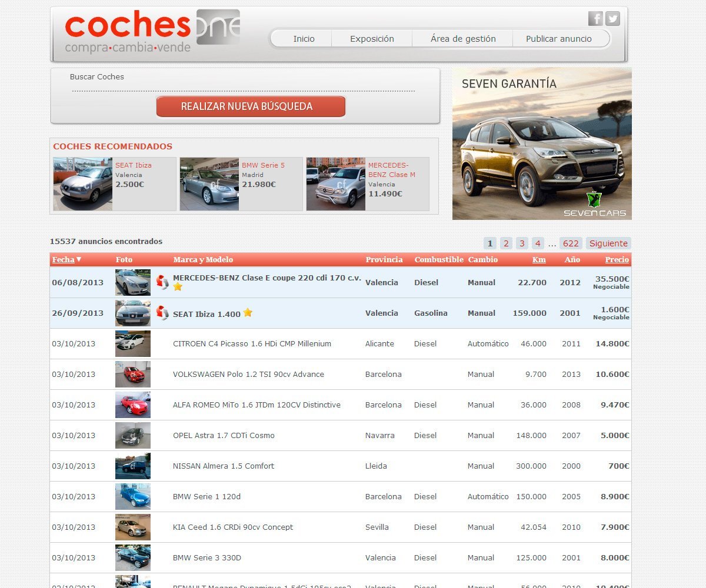Open the recommended BMW Serie 5 link
The height and width of the screenshot is (588, 706).
click(263, 165)
